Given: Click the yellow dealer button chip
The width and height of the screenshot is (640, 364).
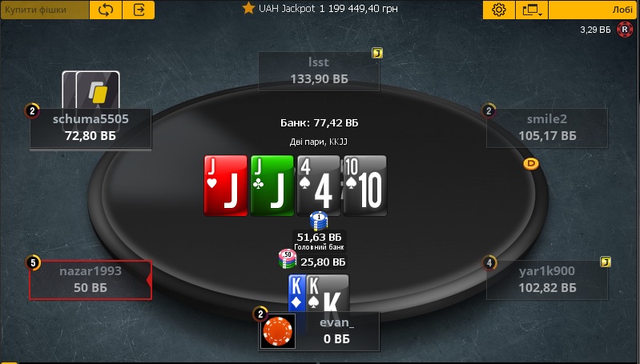Looking at the screenshot, I should click(531, 163).
